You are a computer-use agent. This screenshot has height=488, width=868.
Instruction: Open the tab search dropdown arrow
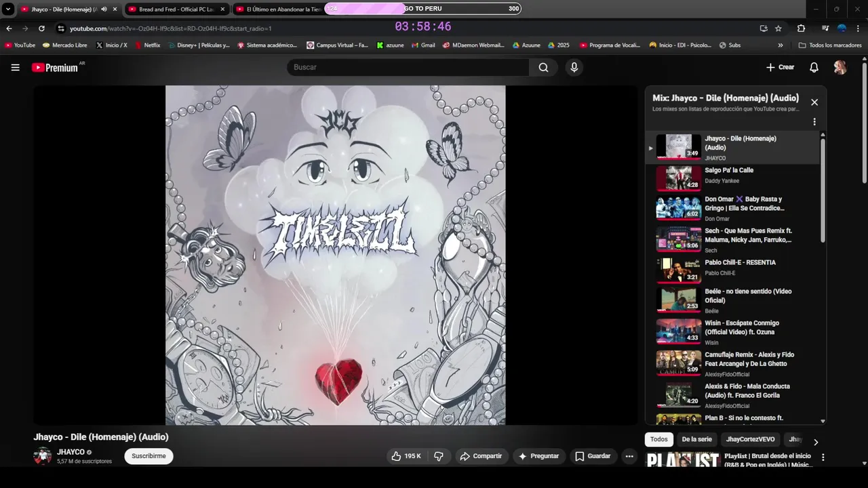[7, 9]
